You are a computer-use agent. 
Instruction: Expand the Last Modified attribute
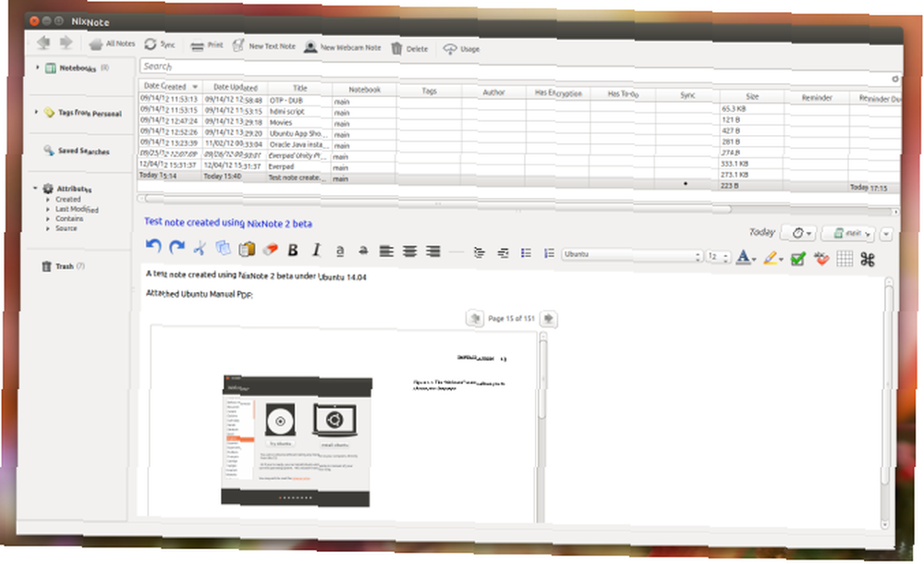(x=48, y=209)
